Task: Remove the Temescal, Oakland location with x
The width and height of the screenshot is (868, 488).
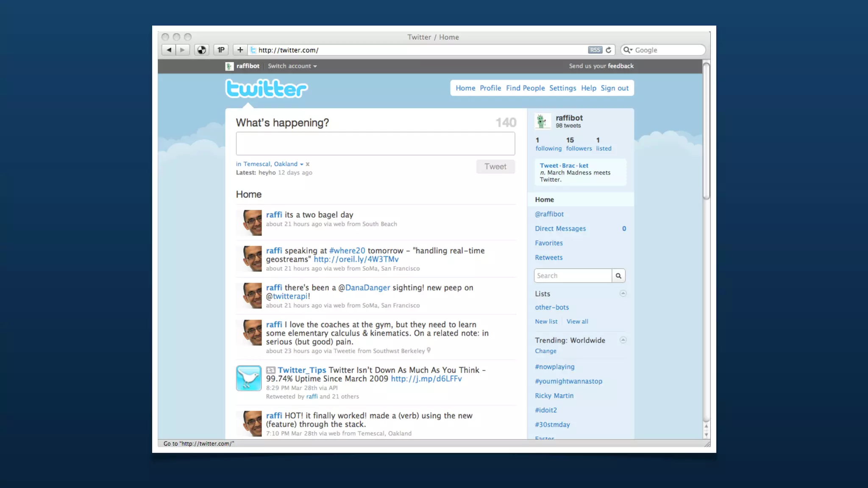Action: pos(308,164)
